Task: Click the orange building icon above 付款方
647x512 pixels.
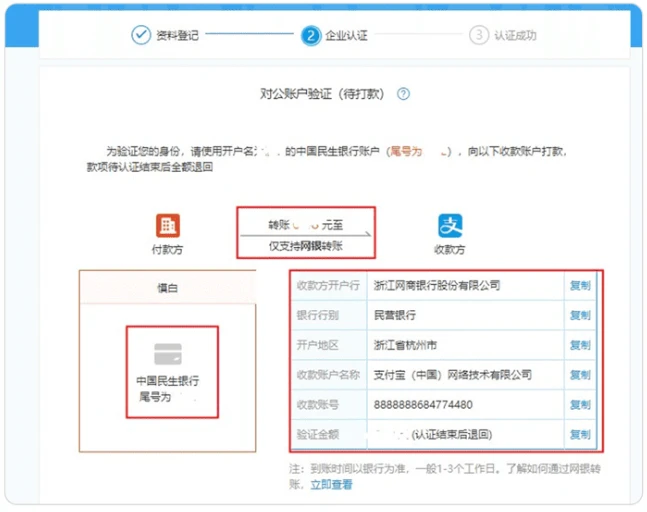Action: pos(168,226)
